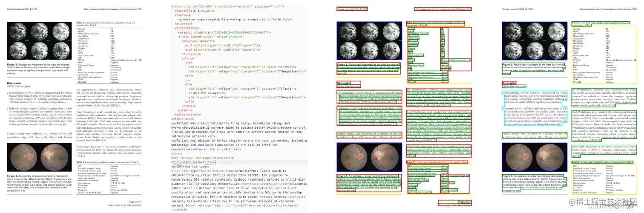Click the col content-type="1" XML line
644x213 pixels.
pyautogui.click(x=224, y=45)
